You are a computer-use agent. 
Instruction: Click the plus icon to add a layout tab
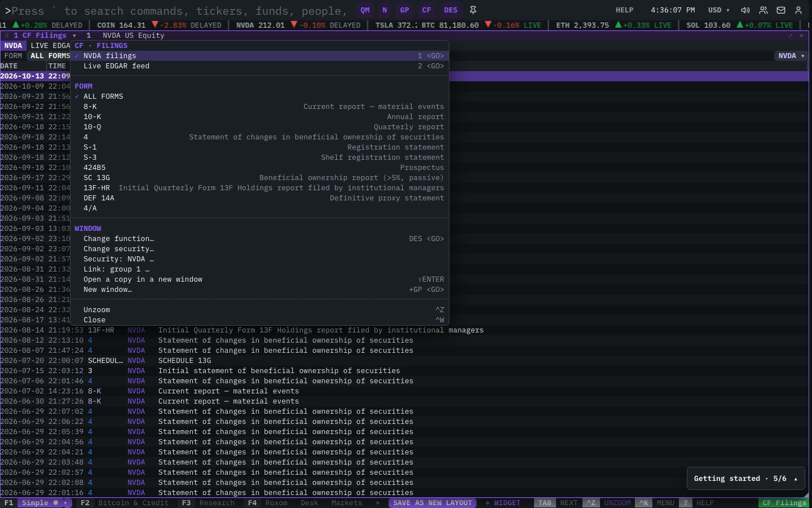(x=378, y=503)
